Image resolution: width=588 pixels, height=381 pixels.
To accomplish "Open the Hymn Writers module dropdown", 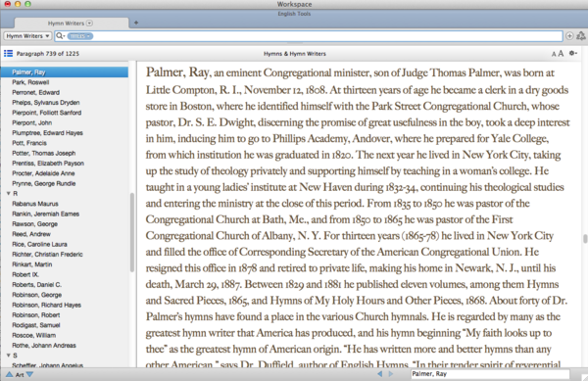I will pos(27,36).
